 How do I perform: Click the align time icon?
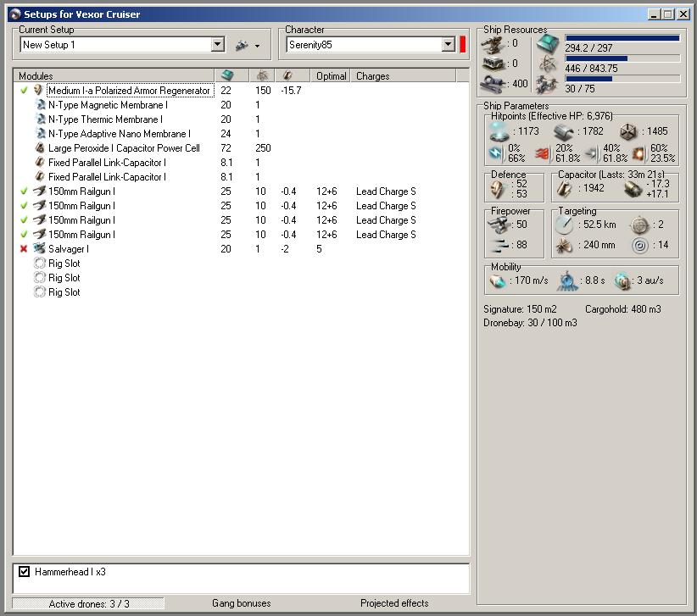[568, 280]
